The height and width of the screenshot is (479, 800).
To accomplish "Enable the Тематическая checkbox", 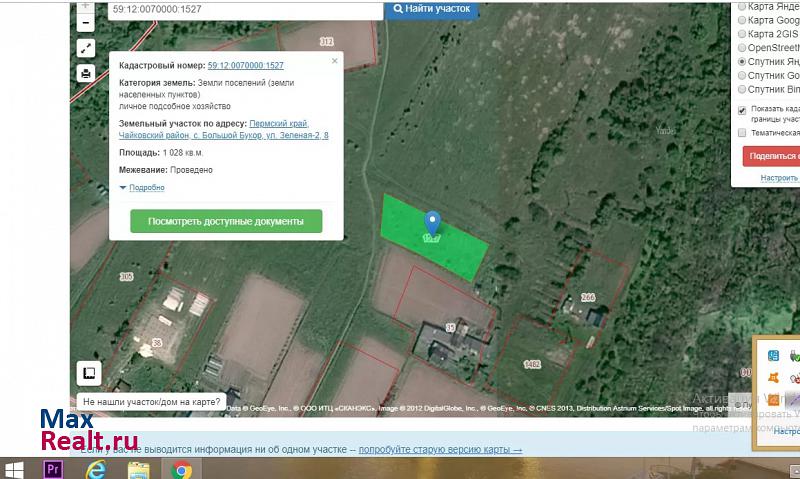I will tap(742, 132).
